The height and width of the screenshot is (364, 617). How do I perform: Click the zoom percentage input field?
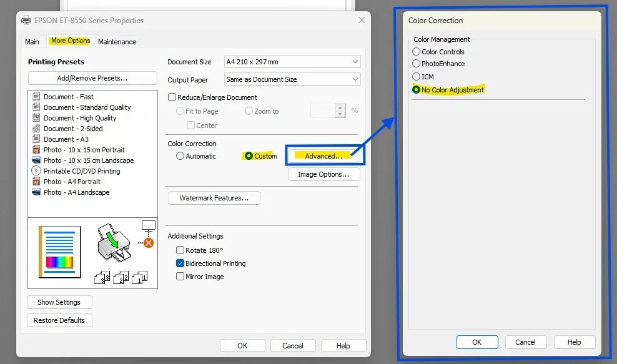coord(323,111)
